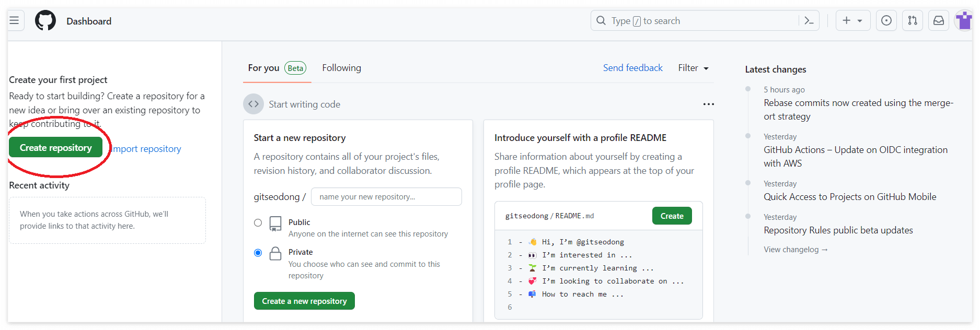Open Repository Rules public beta updates
The height and width of the screenshot is (330, 980).
pos(838,230)
